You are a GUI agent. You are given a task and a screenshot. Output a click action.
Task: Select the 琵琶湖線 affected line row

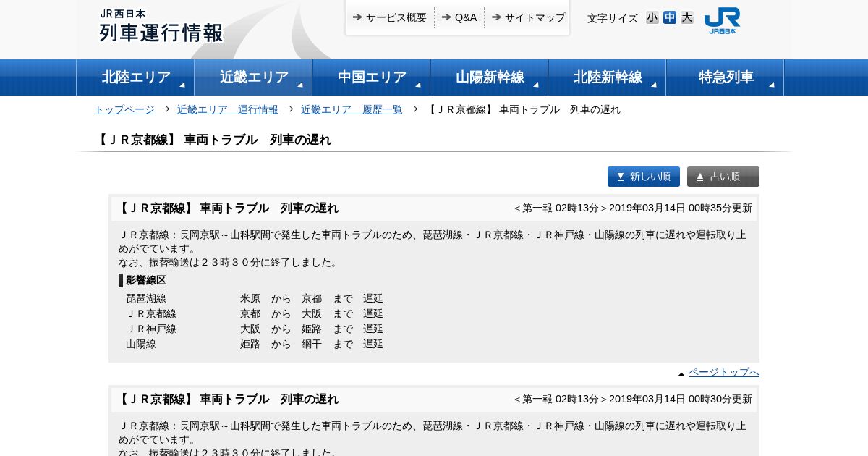[255, 298]
